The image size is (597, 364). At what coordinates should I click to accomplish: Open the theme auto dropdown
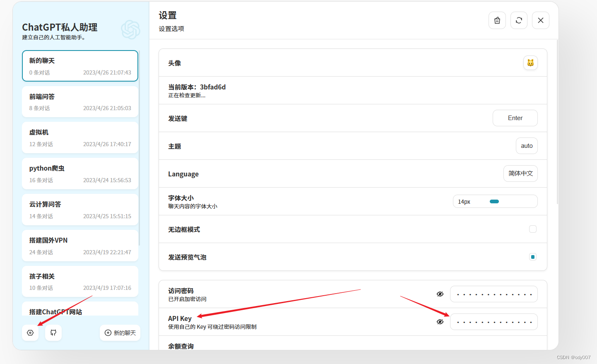(x=527, y=146)
